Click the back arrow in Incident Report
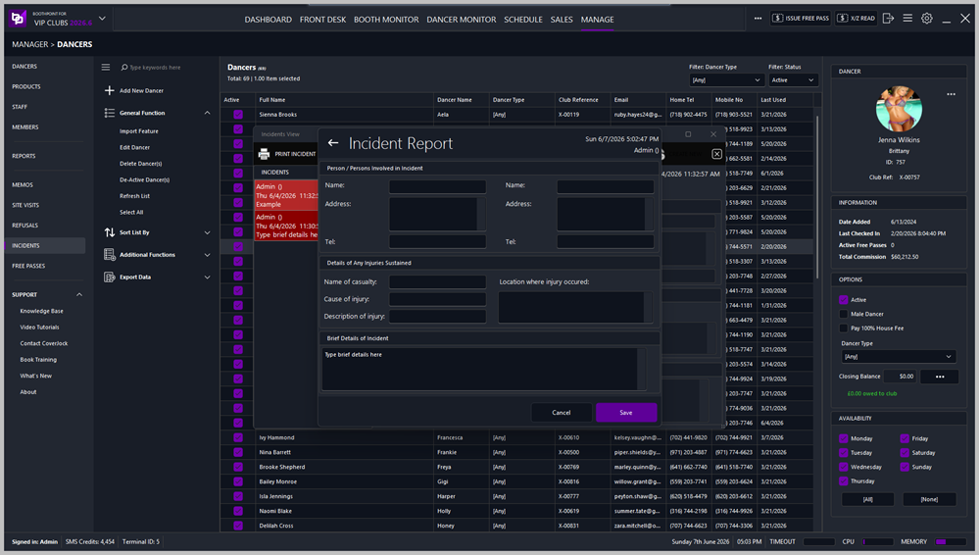 (333, 143)
